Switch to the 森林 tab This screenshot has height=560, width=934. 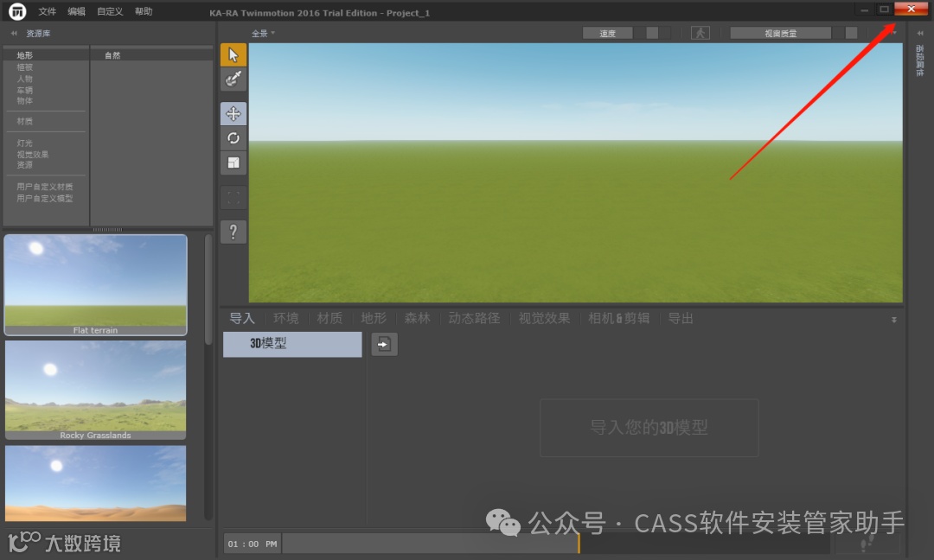coord(417,318)
